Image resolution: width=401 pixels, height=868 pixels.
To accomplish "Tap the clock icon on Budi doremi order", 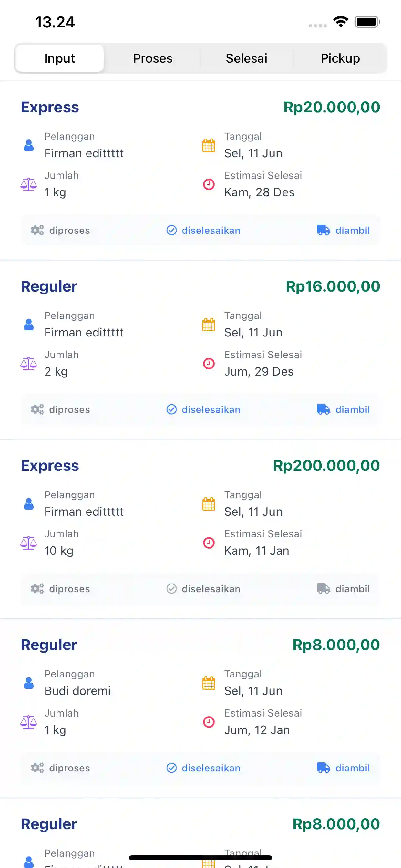I will [x=209, y=722].
